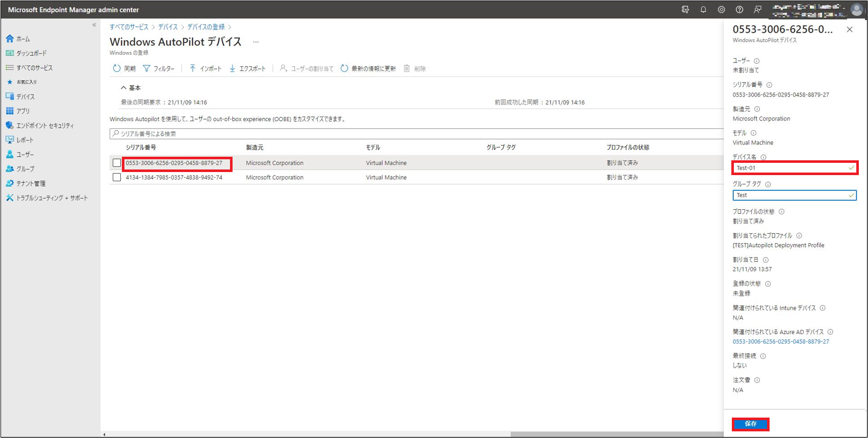
Task: Open テナント管理 in sidebar
Action: [25, 183]
